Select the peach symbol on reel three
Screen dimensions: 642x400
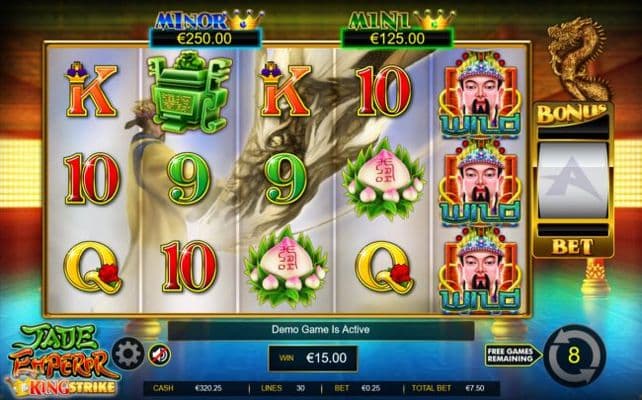point(285,266)
